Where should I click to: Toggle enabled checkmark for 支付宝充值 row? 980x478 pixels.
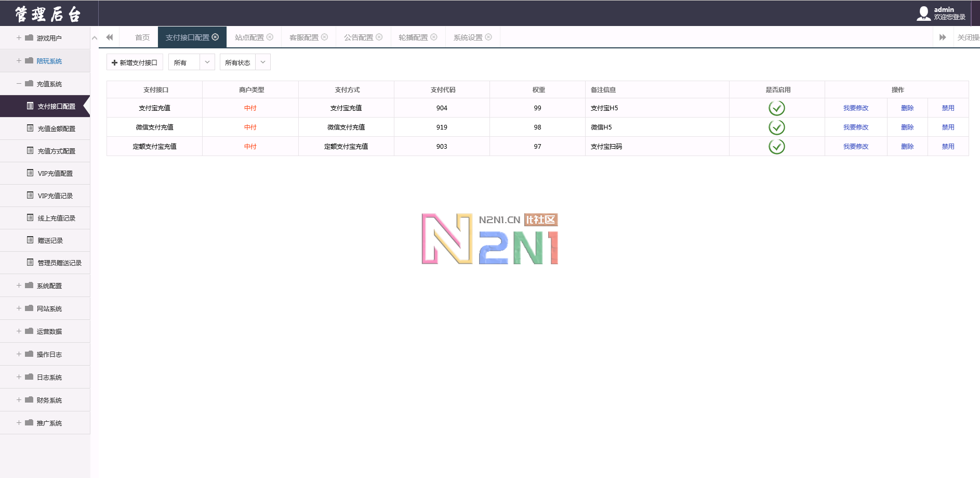tap(776, 108)
